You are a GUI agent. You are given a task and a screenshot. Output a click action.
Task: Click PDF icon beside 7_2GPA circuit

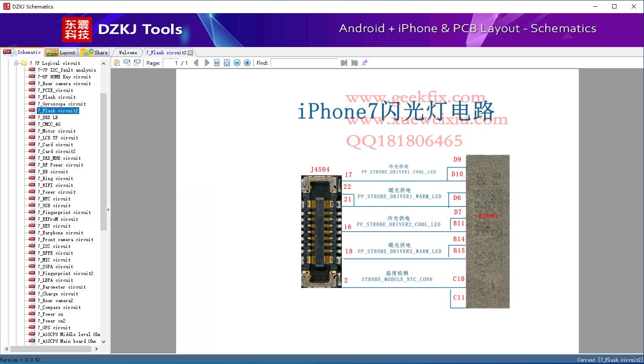(32, 266)
